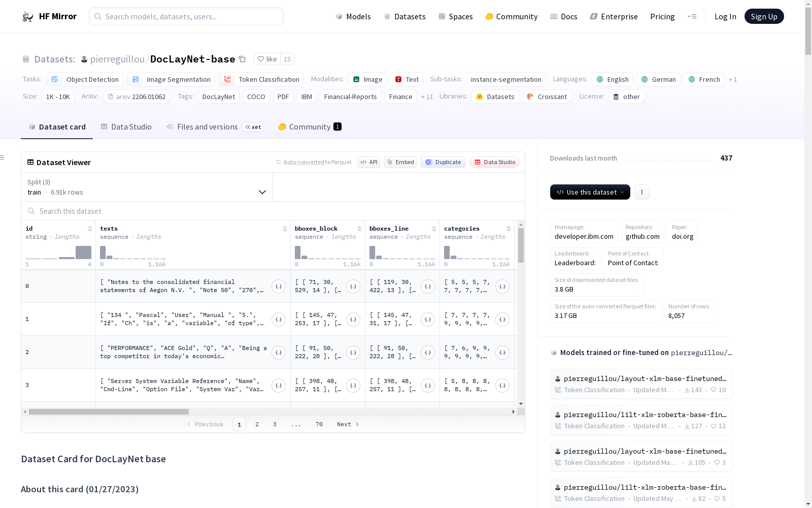This screenshot has width=812, height=508.
Task: Expand categories cell in row 2
Action: pos(502,353)
